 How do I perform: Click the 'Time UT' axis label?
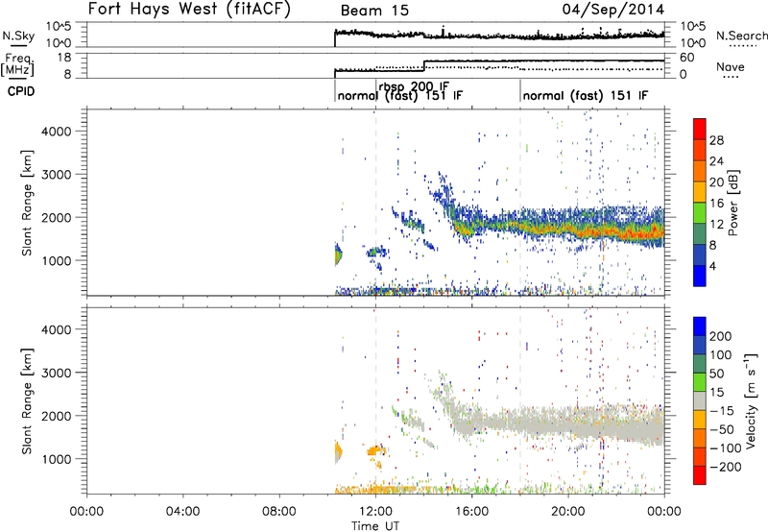375,525
